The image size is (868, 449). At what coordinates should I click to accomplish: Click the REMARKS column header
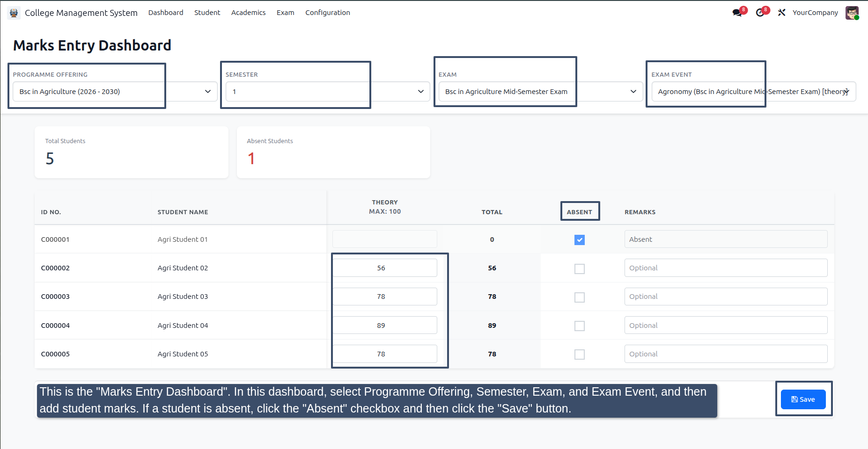pyautogui.click(x=640, y=212)
